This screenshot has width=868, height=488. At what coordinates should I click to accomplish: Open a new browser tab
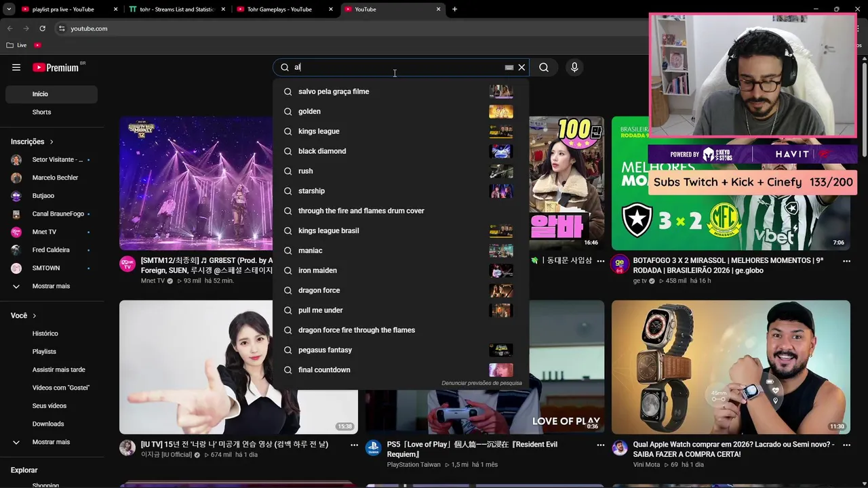tap(454, 9)
